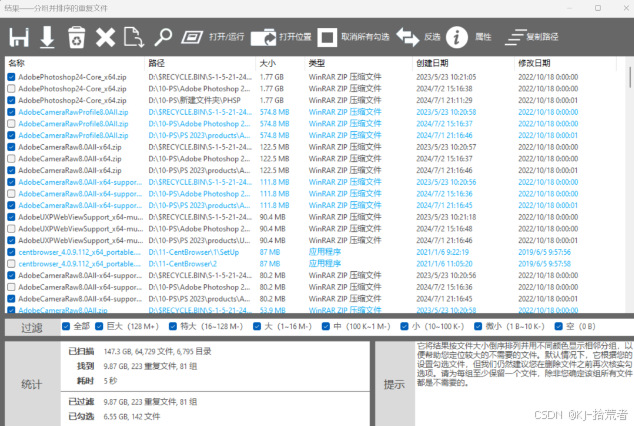Image resolution: width=634 pixels, height=426 pixels.
Task: Click 已扫描 147.3 GB statistics line
Action: pyautogui.click(x=140, y=351)
